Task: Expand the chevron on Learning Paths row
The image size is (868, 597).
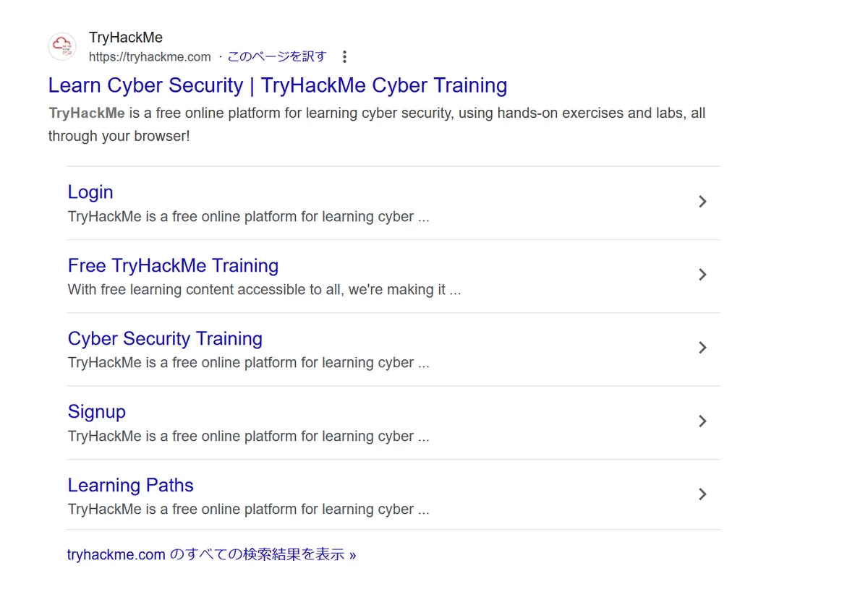Action: point(702,494)
